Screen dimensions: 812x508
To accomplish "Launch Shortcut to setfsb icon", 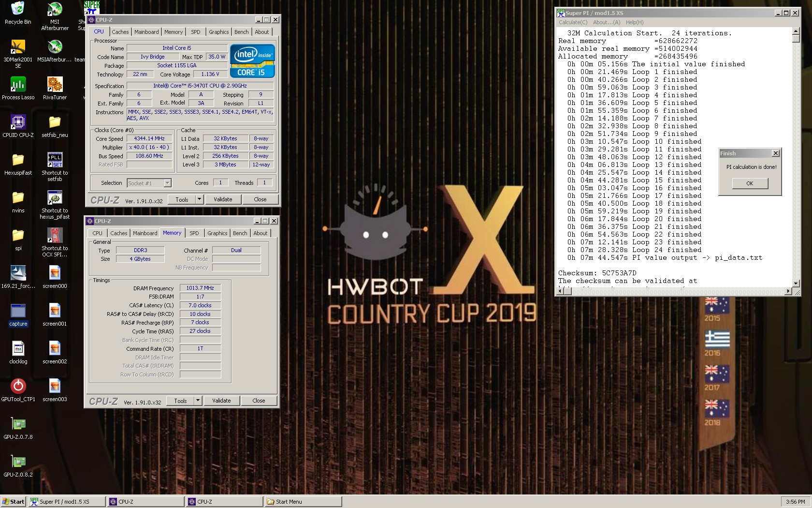I will coord(55,167).
